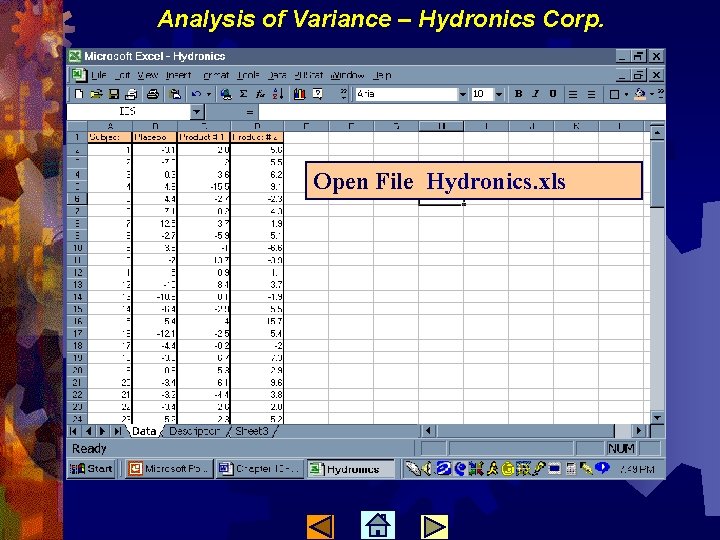Open the Chart Wizard icon
Screen dimensions: 720x540
pyautogui.click(x=299, y=94)
